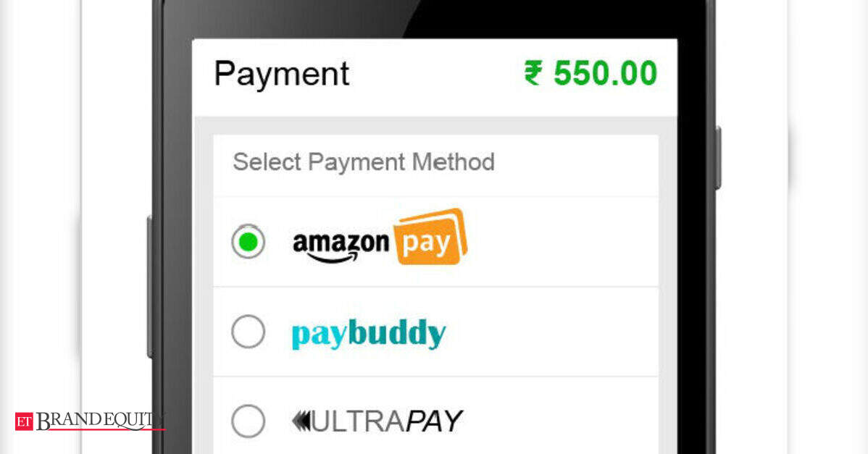Choose the paybuddy radio button

click(248, 332)
